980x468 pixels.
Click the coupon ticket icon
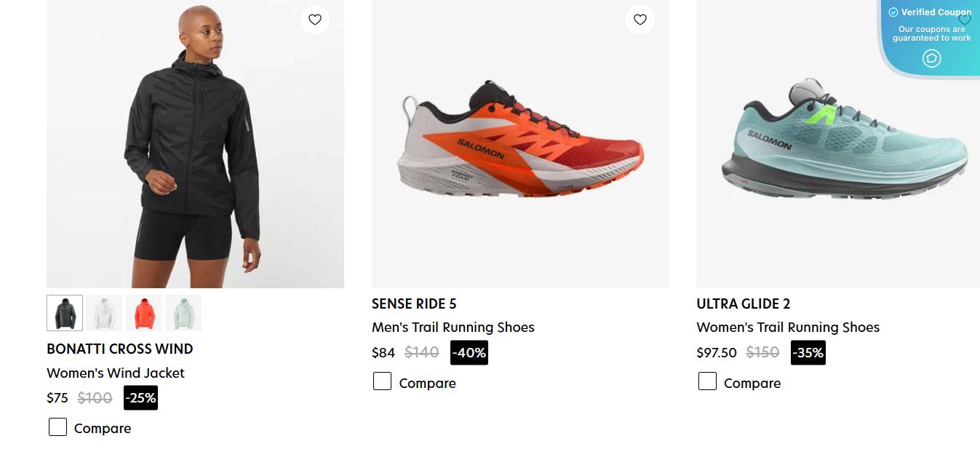click(931, 58)
